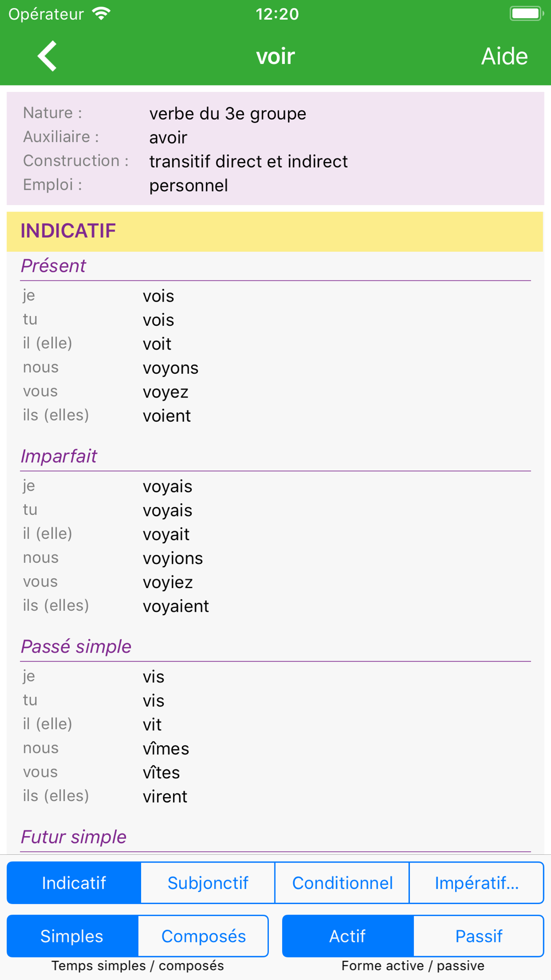Open the Aide help page

[x=504, y=56]
